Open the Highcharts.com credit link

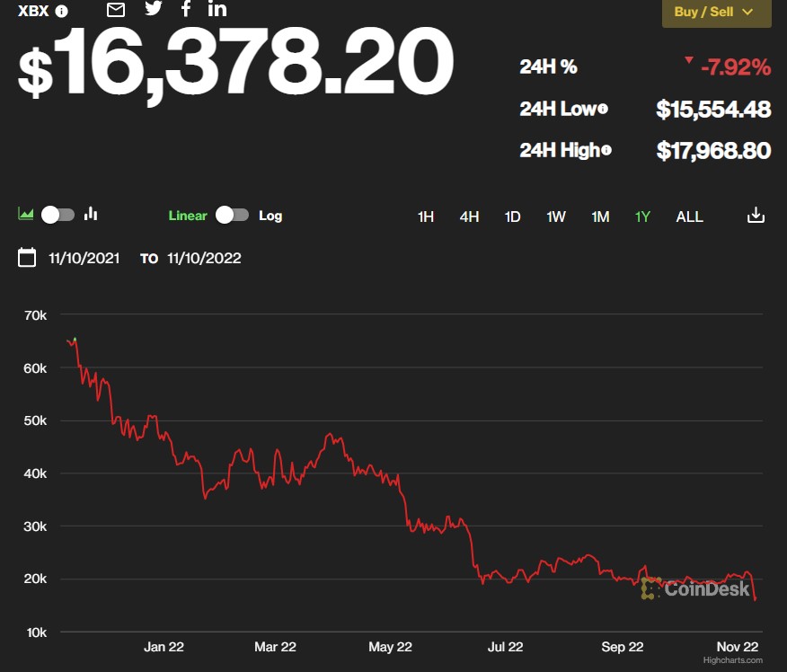click(x=730, y=660)
